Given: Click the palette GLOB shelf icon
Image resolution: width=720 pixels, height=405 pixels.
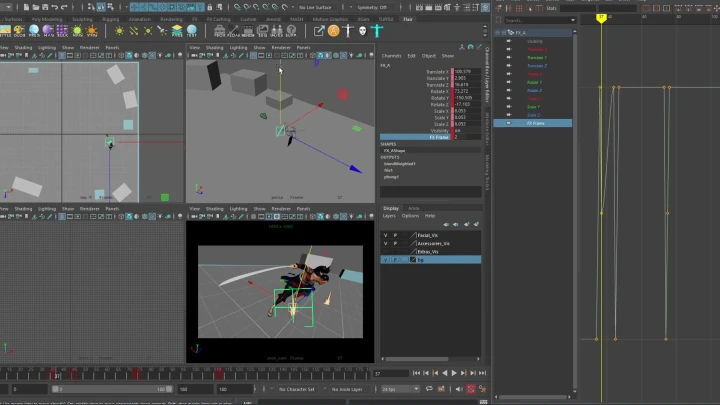Looking at the screenshot, I should (19, 31).
